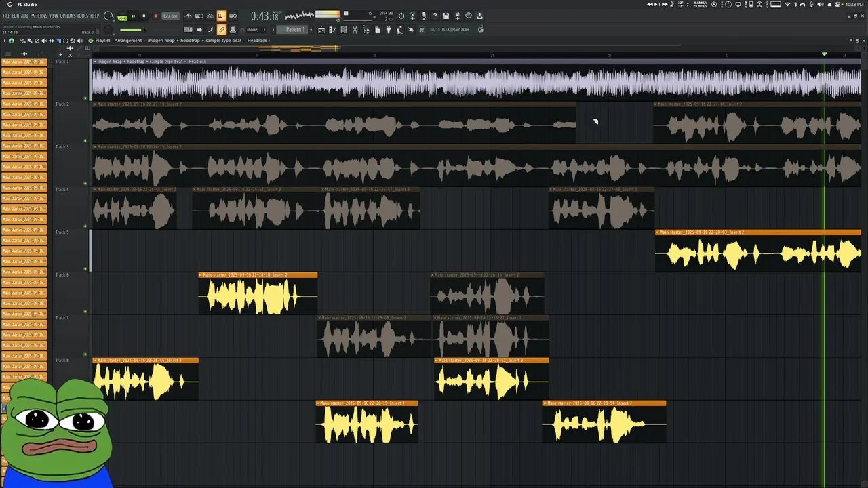Click the red record button
The image size is (868, 488).
point(156,16)
